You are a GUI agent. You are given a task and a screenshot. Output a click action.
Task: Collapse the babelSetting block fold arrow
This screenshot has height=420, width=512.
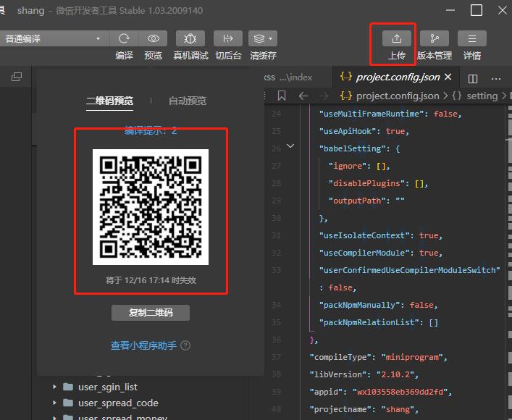[x=290, y=146]
